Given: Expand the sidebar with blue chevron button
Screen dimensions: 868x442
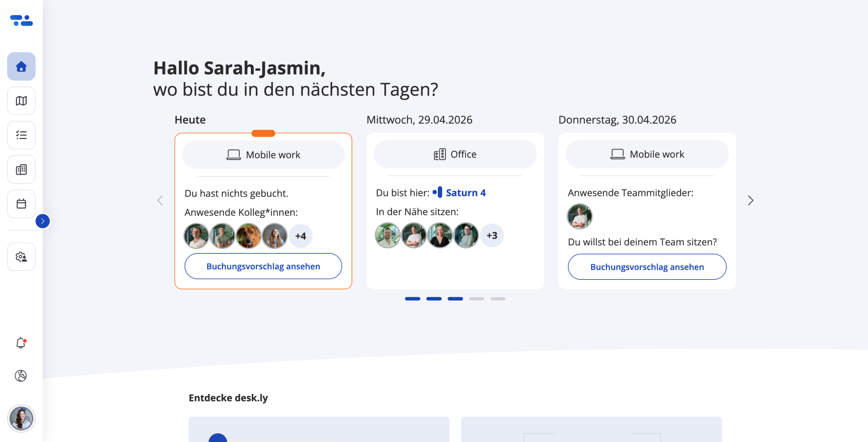Looking at the screenshot, I should click(x=43, y=221).
